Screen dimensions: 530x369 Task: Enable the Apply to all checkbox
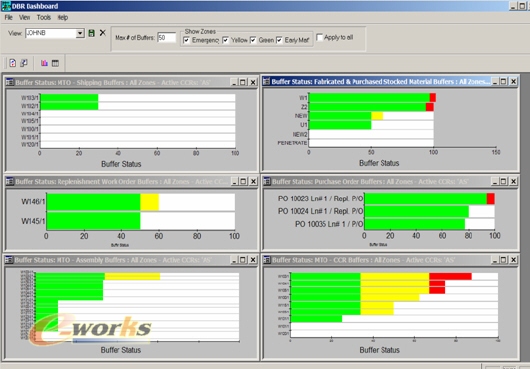319,37
